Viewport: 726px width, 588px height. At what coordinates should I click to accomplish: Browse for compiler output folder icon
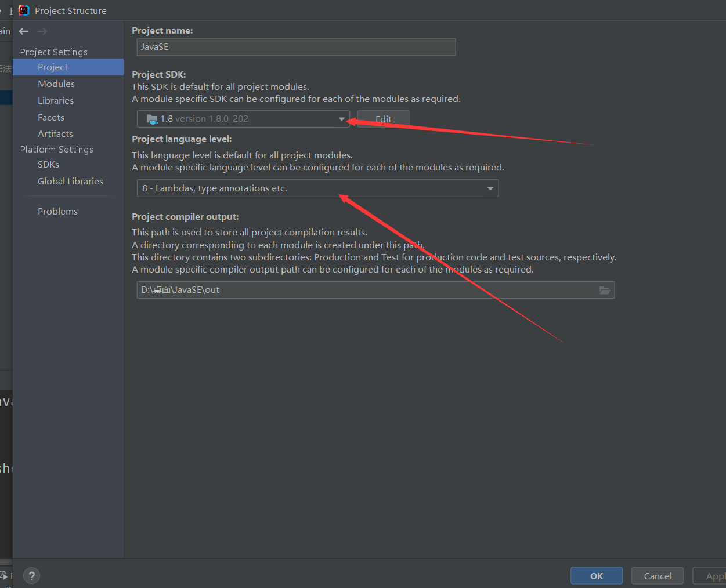(x=605, y=290)
